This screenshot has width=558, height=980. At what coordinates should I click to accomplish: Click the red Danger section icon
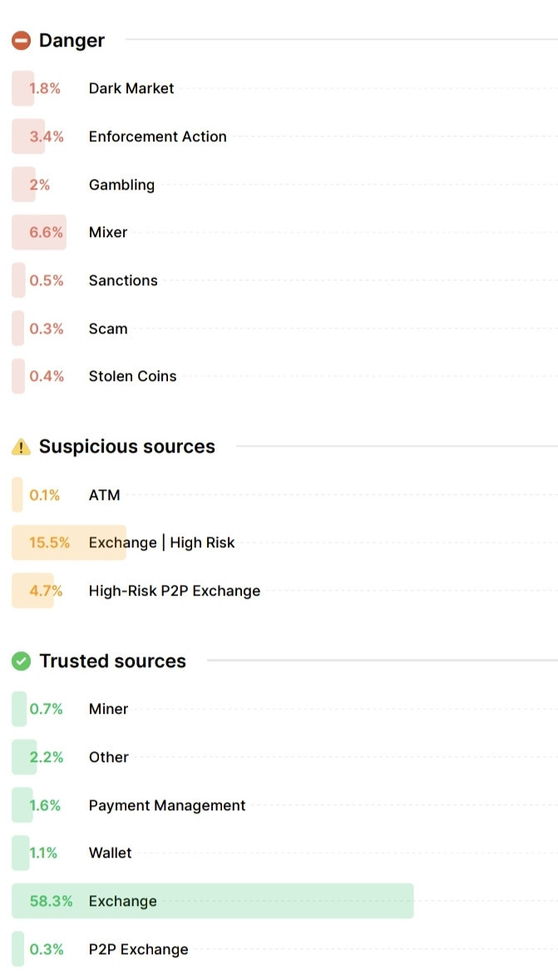pyautogui.click(x=21, y=41)
